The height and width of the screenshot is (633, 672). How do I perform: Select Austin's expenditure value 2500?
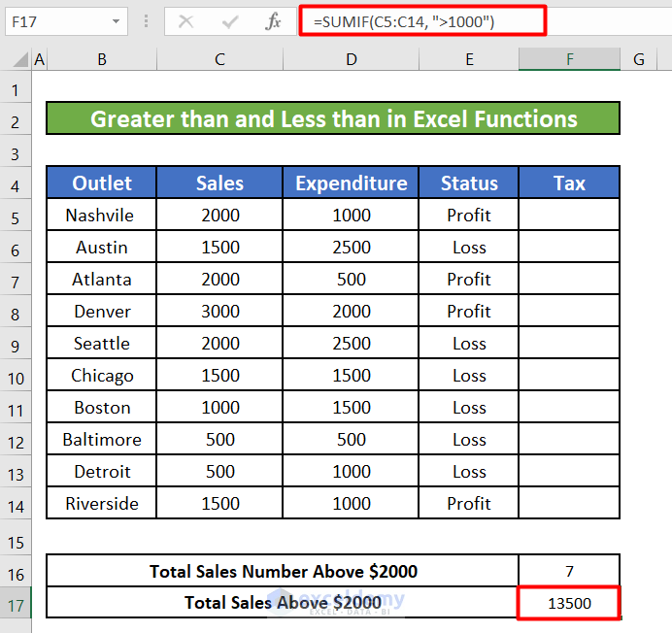point(351,247)
